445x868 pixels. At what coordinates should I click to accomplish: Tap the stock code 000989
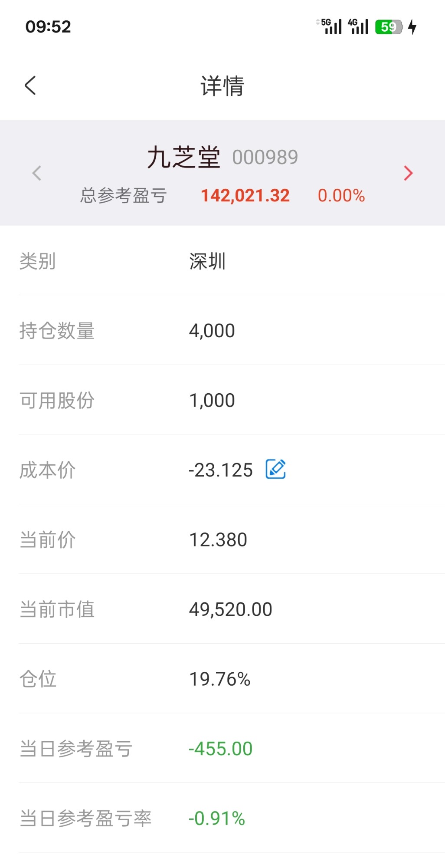pos(265,157)
